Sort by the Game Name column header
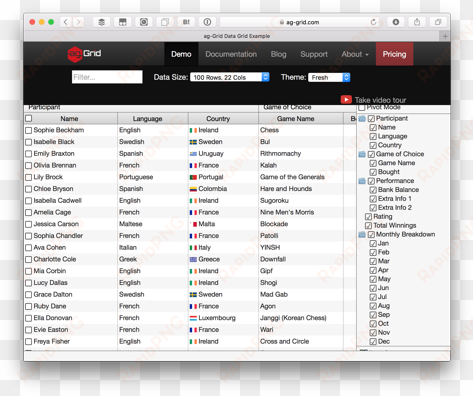 coord(295,119)
